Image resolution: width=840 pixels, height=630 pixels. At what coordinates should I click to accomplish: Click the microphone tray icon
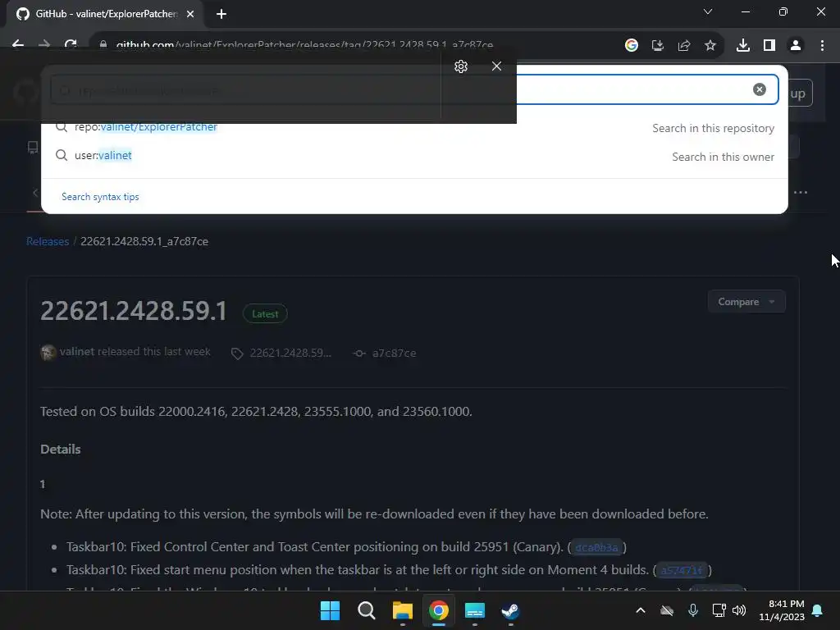(x=692, y=610)
